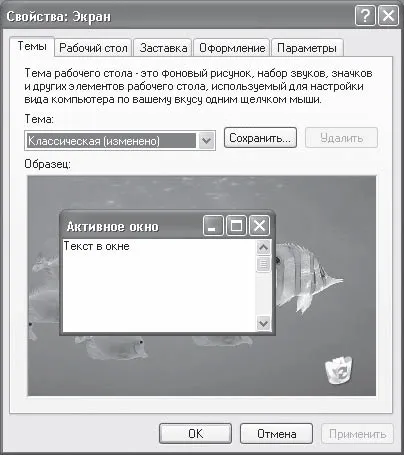The image size is (404, 455).
Task: Click the Отмена button
Action: (x=276, y=433)
